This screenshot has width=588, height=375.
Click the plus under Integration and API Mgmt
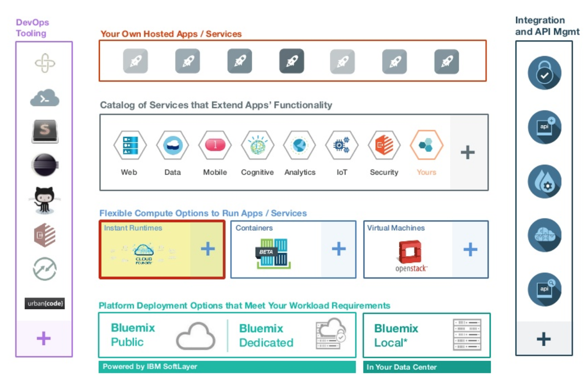click(543, 339)
